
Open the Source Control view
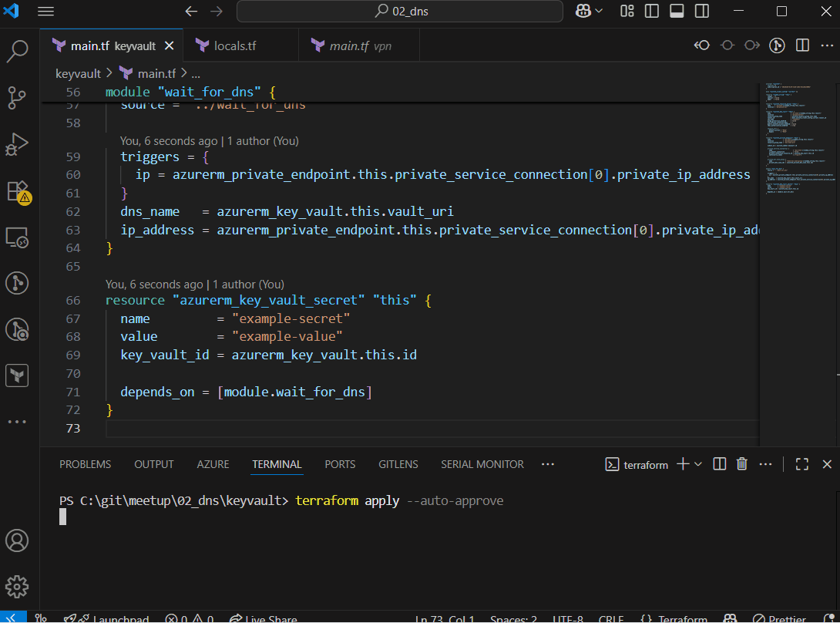(17, 98)
